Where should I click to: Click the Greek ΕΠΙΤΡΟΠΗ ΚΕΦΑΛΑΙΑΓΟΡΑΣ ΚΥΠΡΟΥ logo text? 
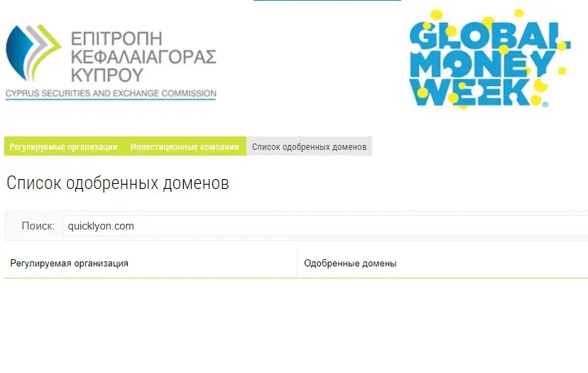(143, 57)
